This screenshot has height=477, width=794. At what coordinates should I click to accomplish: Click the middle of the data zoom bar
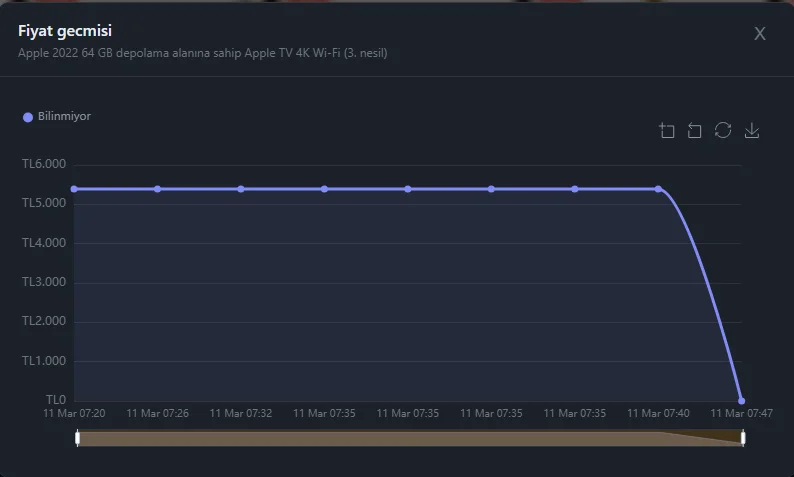point(410,438)
